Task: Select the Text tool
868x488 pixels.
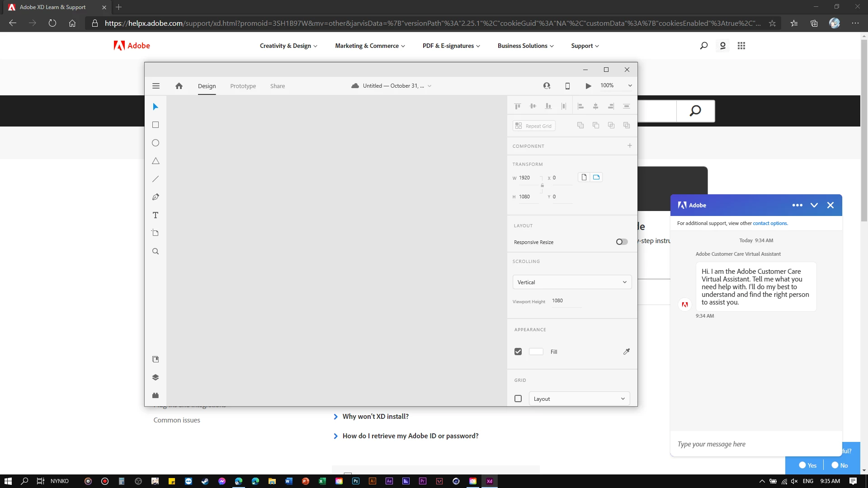Action: tap(156, 215)
